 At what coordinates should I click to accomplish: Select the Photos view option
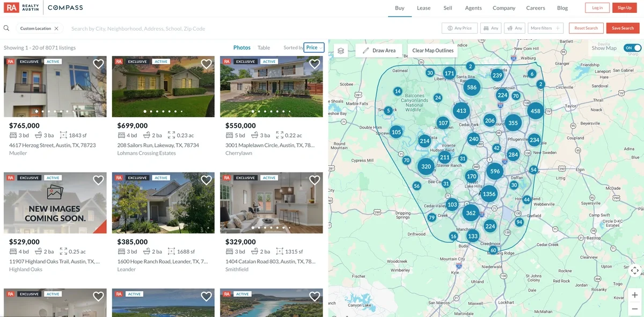click(242, 48)
